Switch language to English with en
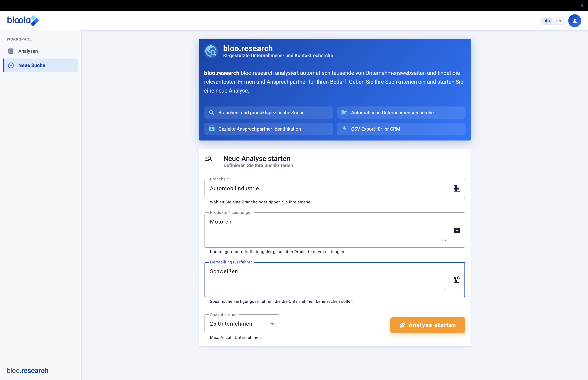This screenshot has height=380, width=588. click(x=559, y=21)
